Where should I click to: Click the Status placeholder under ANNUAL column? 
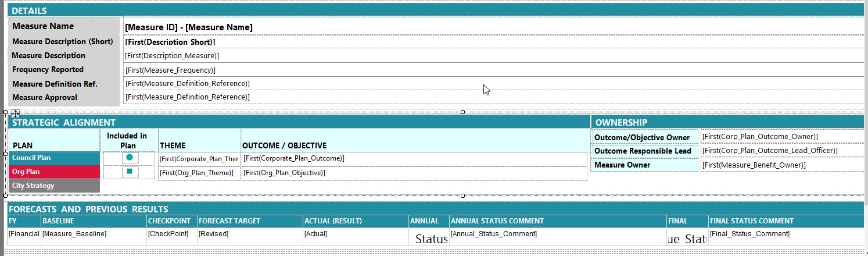[x=429, y=237]
